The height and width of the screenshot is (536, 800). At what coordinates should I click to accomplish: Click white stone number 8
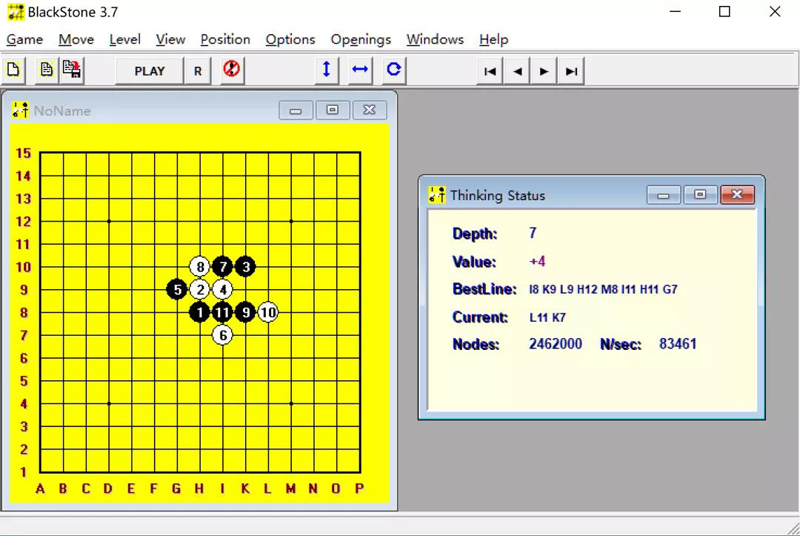[x=200, y=267]
